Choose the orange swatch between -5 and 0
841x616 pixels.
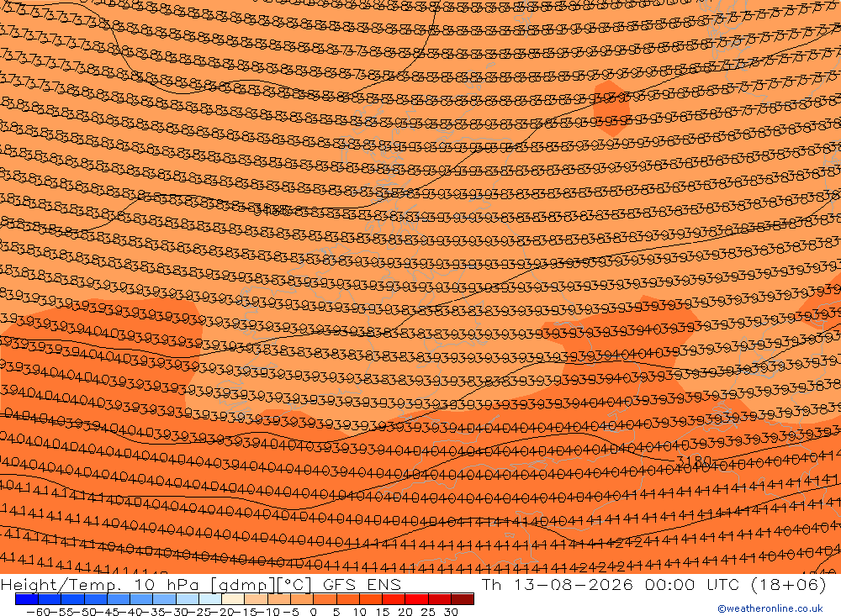(x=302, y=599)
